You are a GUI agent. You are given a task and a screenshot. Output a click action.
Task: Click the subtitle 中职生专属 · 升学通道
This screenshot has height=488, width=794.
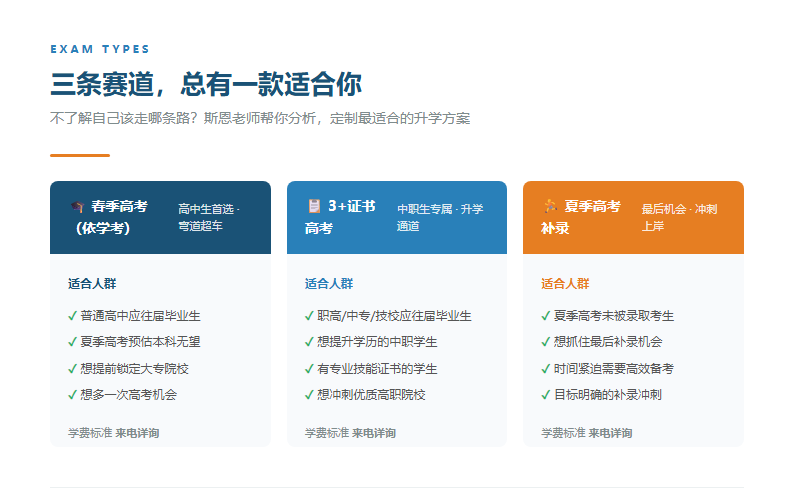point(440,217)
